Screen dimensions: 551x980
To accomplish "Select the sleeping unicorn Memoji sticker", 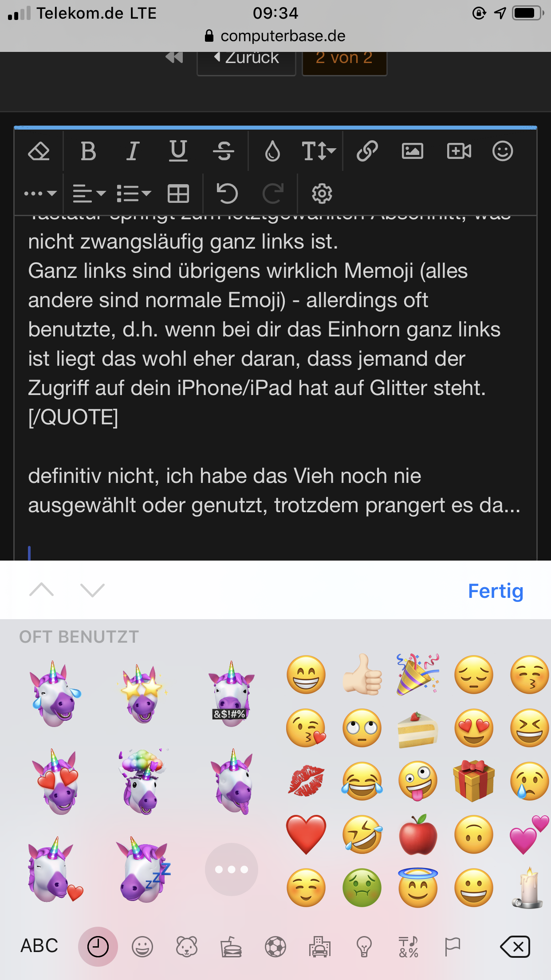I will click(x=143, y=869).
